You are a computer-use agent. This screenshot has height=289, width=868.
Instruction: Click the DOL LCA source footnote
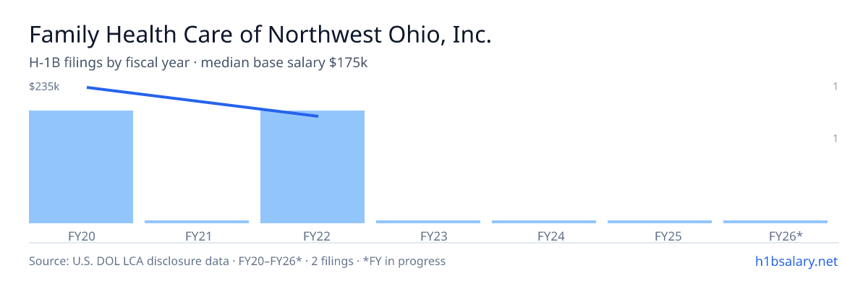tap(237, 261)
